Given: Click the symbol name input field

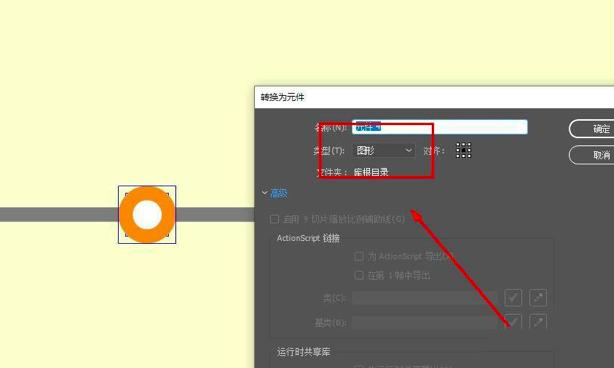Looking at the screenshot, I should [x=439, y=127].
